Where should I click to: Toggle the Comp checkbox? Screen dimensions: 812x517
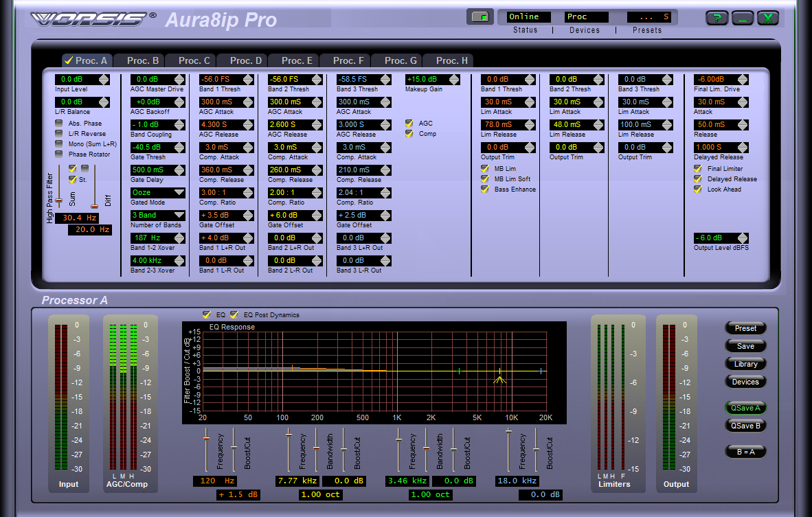pos(409,133)
